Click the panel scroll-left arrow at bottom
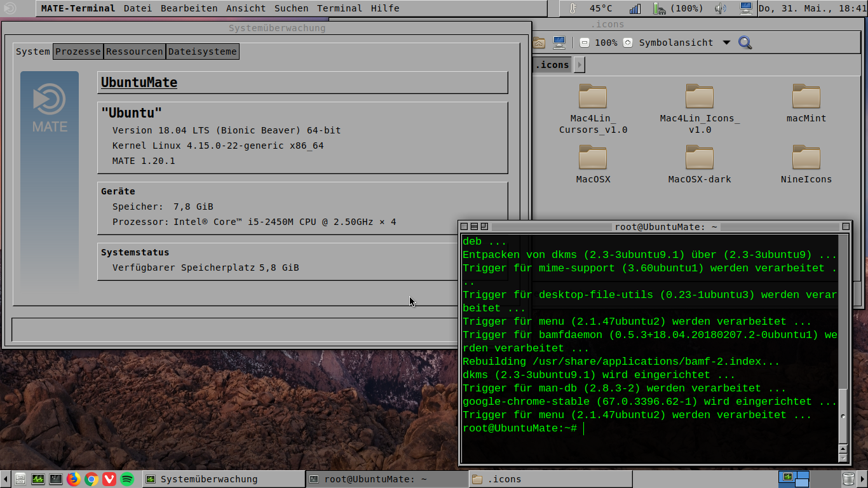The height and width of the screenshot is (488, 868). 5,479
